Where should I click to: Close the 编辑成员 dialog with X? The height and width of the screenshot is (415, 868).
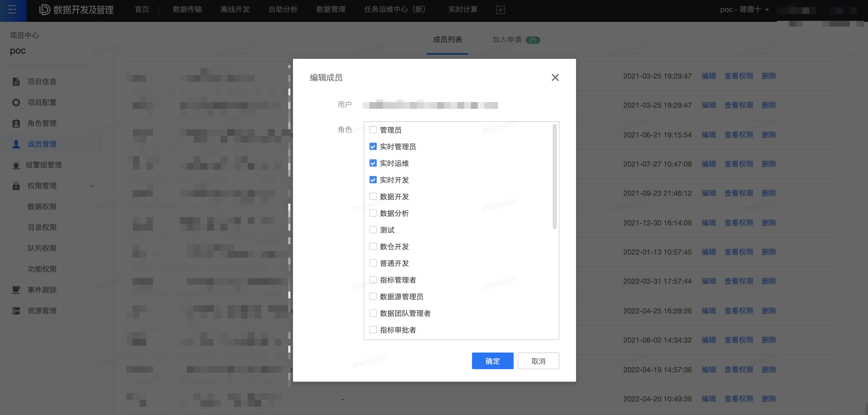(555, 78)
